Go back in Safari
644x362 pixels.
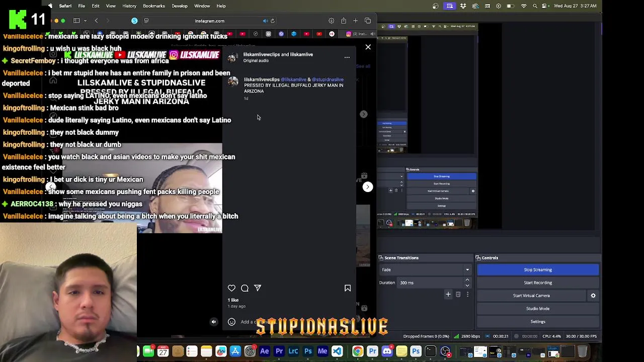[x=96, y=21]
